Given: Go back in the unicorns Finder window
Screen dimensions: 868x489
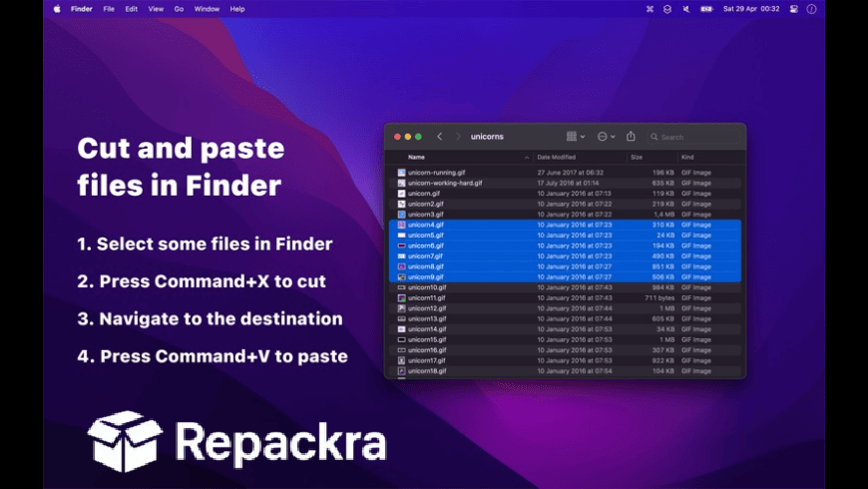Looking at the screenshot, I should coord(440,137).
